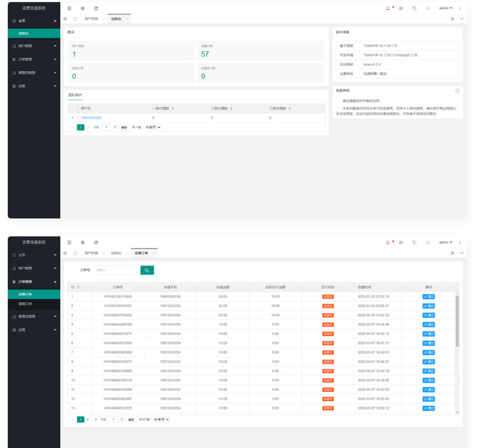Click the info icon in 免责声明 card
477x448 pixels.
click(457, 91)
